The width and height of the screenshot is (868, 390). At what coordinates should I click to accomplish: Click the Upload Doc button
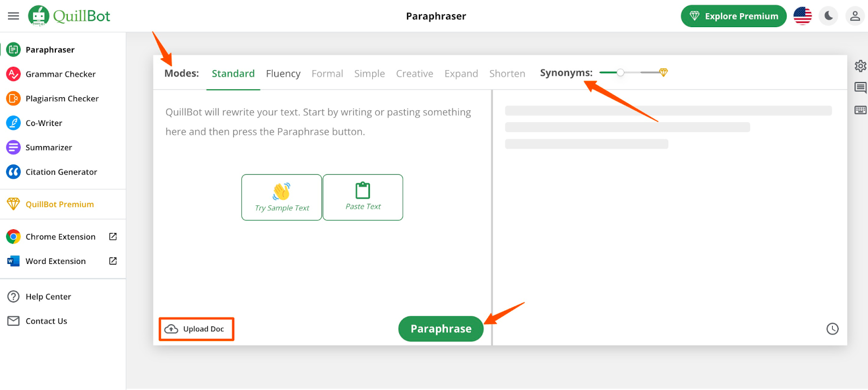[196, 329]
